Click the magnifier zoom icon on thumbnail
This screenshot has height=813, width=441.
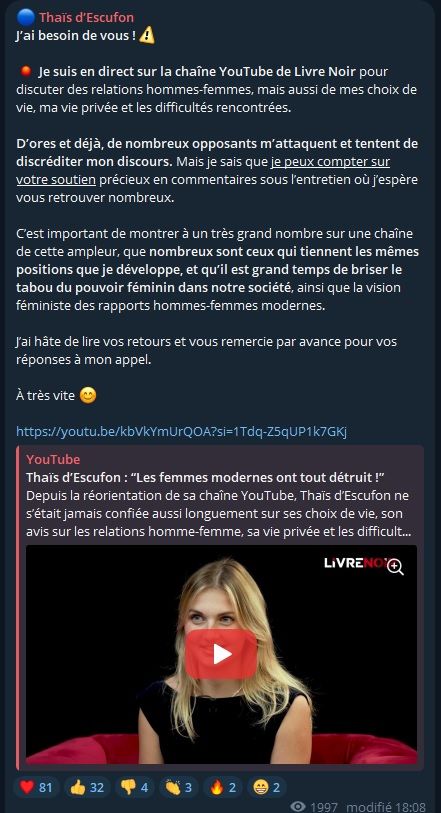point(395,567)
